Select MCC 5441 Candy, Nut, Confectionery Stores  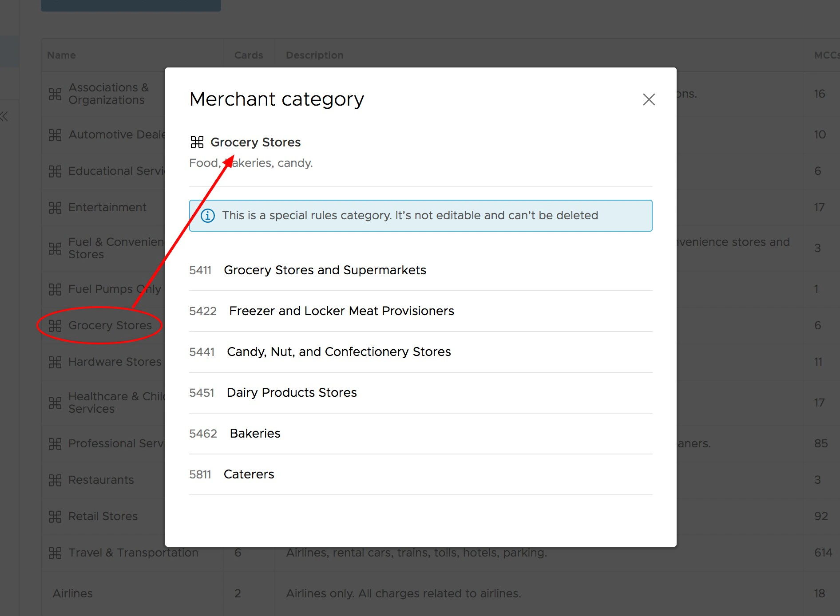[x=420, y=352]
